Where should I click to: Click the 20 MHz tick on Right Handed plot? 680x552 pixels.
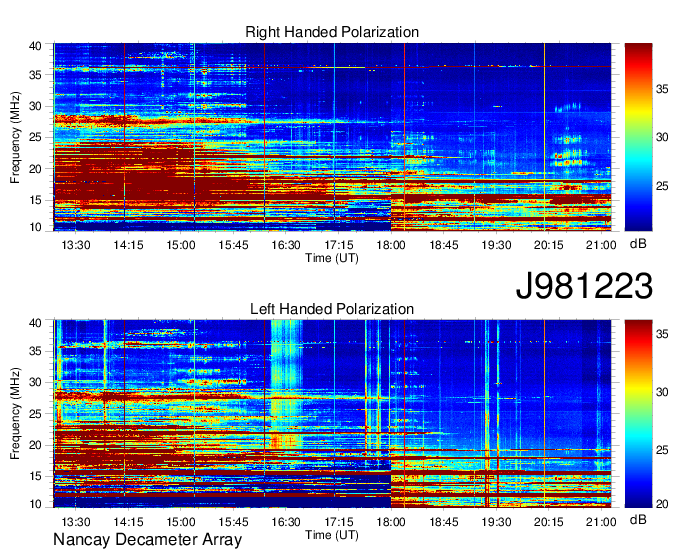pos(36,169)
